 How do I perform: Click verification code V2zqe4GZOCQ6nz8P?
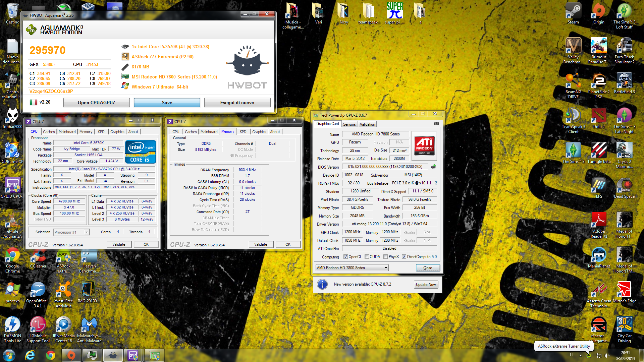pyautogui.click(x=51, y=91)
